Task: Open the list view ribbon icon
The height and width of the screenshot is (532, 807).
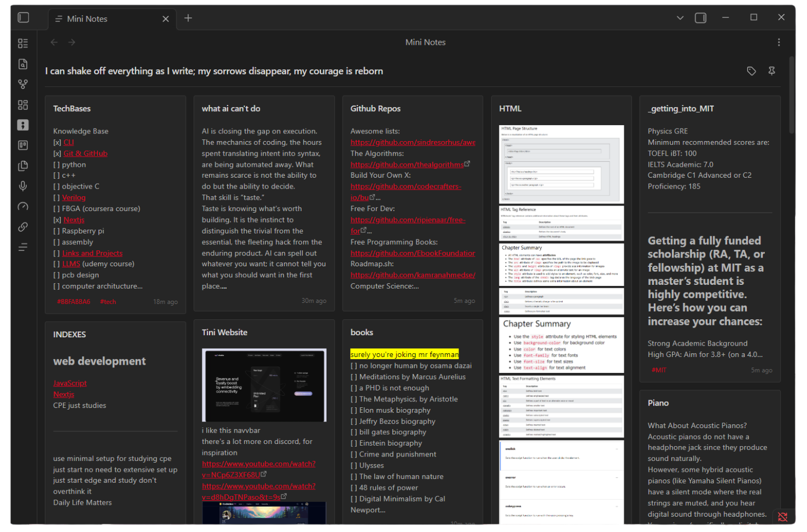Action: [x=23, y=43]
